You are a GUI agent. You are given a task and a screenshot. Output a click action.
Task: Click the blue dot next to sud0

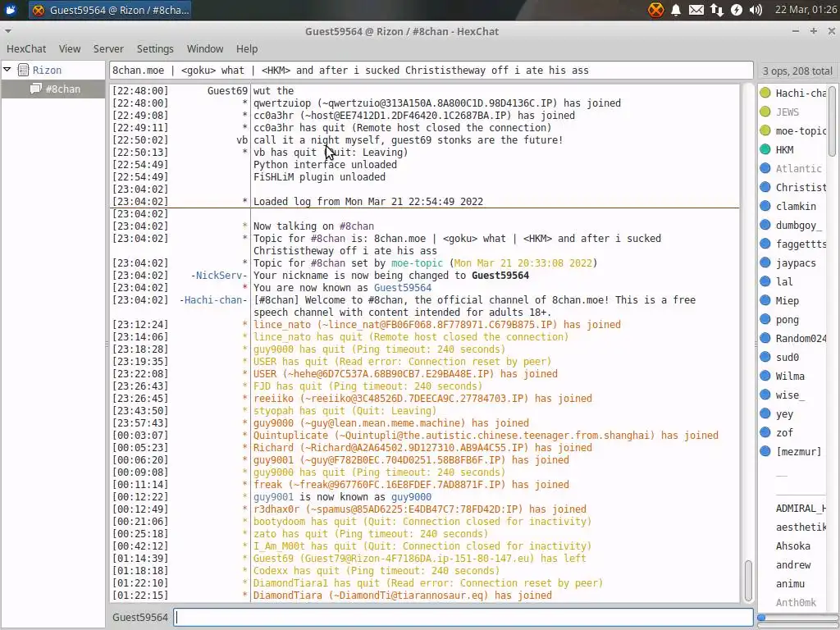click(765, 357)
